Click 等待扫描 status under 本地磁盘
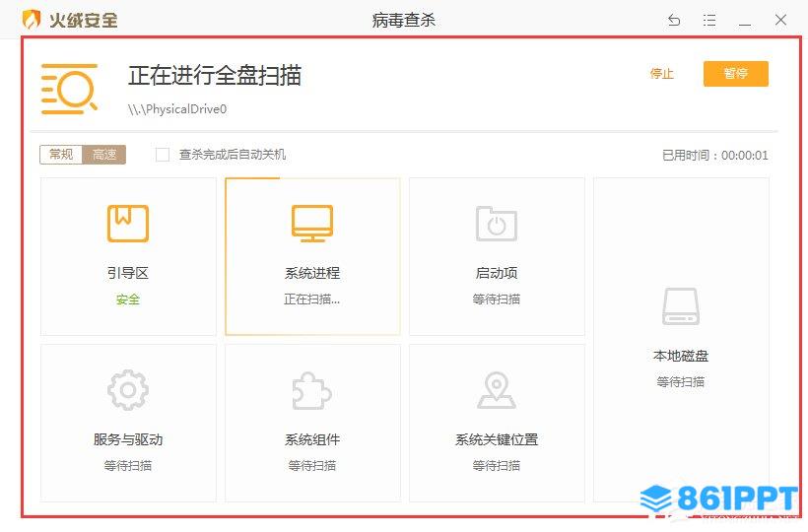This screenshot has height=532, width=808. [x=681, y=382]
